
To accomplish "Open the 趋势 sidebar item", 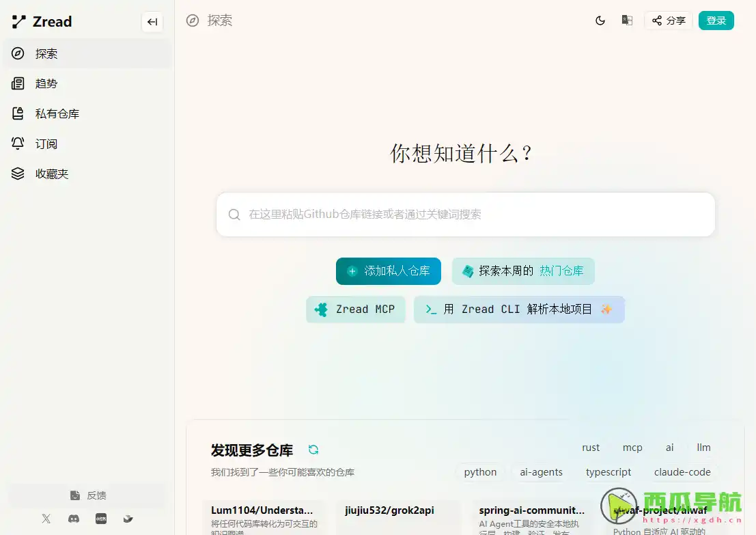I will pyautogui.click(x=87, y=83).
